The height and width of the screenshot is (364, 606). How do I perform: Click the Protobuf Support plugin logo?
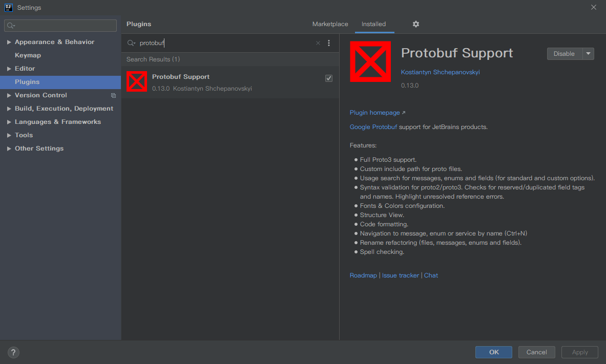point(371,61)
